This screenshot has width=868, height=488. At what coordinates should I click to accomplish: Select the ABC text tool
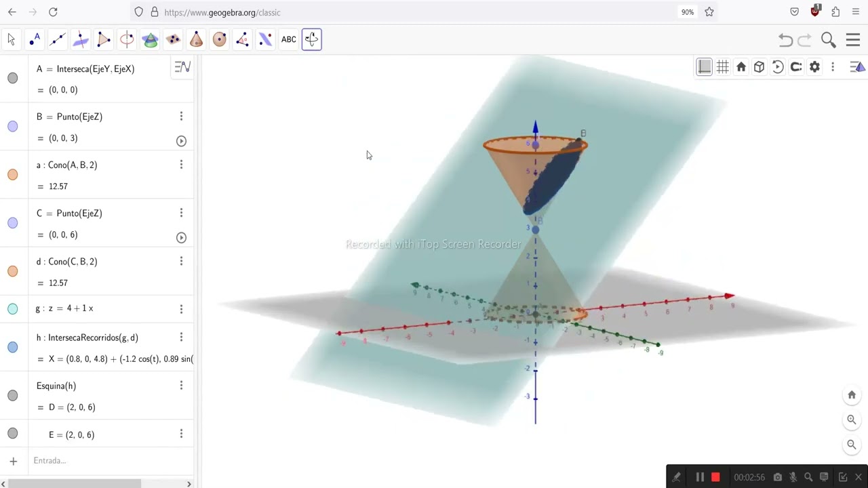coord(288,39)
